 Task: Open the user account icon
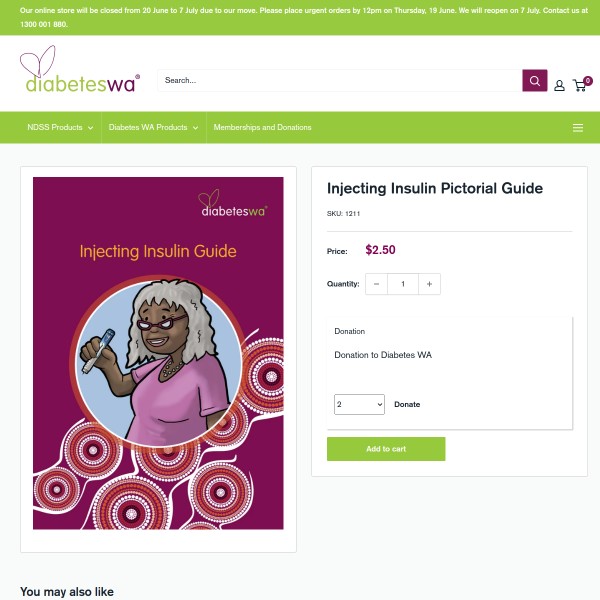click(559, 85)
